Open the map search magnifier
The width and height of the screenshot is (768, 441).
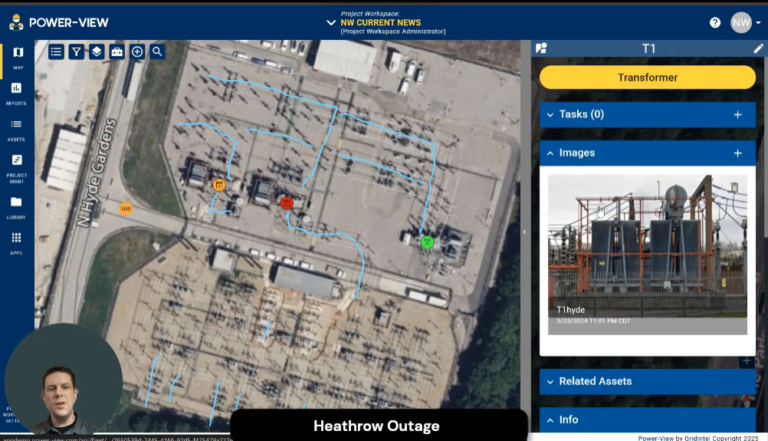157,51
